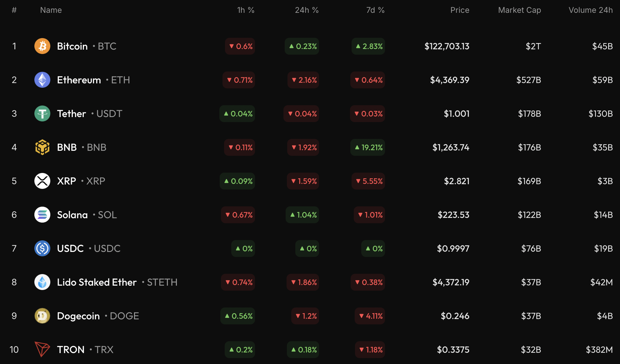The image size is (620, 364).
Task: Open the Bitcoin name link
Action: (x=72, y=46)
